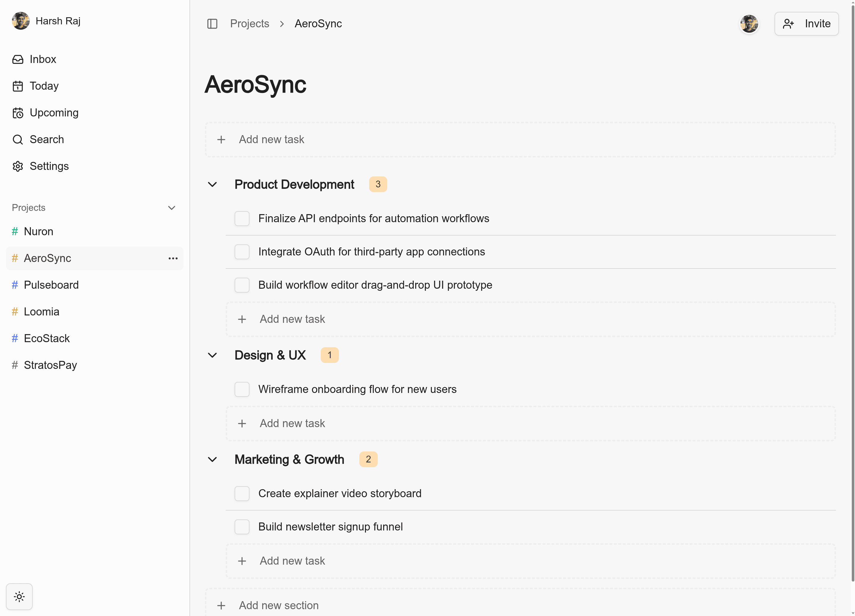The height and width of the screenshot is (616, 855).
Task: Click Add new section field
Action: pyautogui.click(x=279, y=605)
